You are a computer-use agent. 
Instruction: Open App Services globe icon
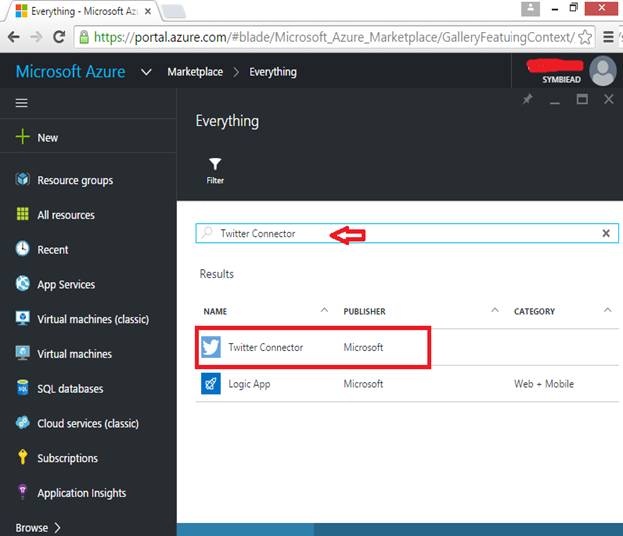click(x=23, y=283)
